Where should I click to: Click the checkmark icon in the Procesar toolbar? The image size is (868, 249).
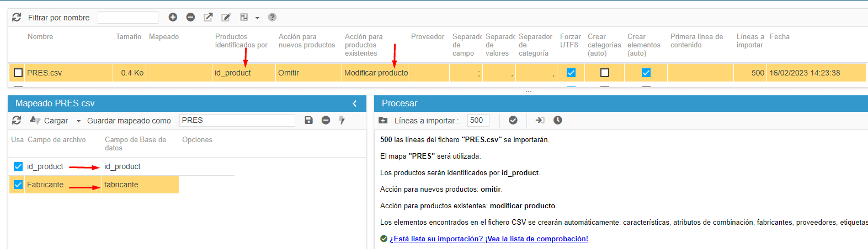(x=513, y=121)
